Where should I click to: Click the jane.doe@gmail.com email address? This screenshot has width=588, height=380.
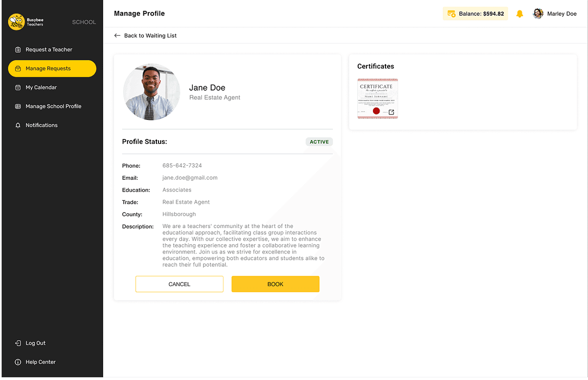pyautogui.click(x=189, y=178)
